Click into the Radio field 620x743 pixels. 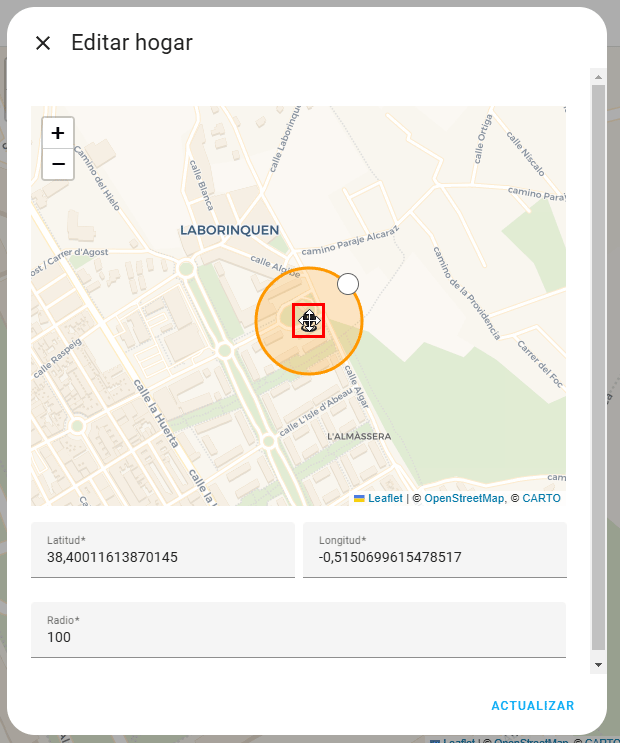coord(298,636)
